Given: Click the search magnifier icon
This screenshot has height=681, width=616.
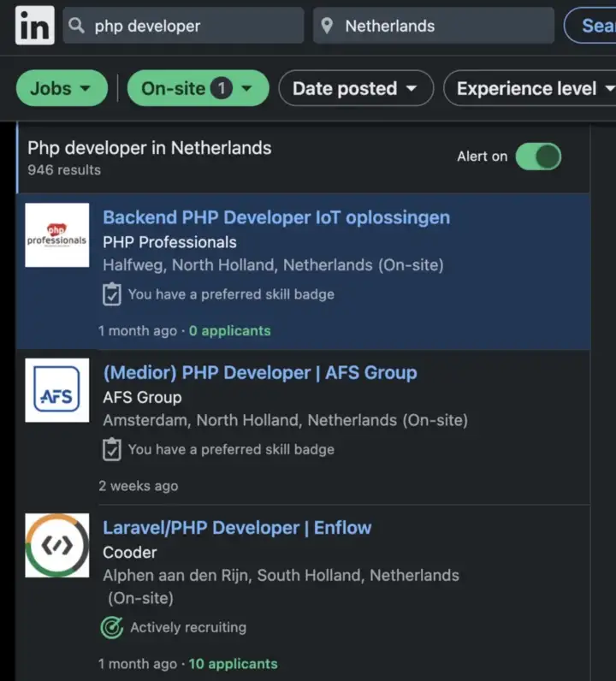Looking at the screenshot, I should coord(76,25).
